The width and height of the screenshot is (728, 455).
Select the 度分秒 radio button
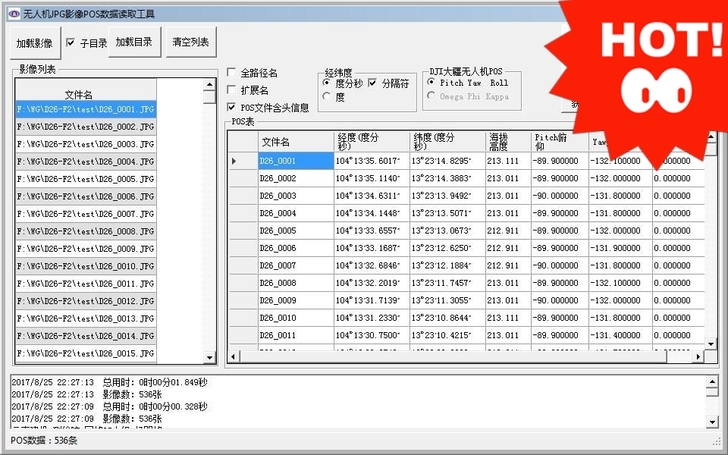(327, 83)
